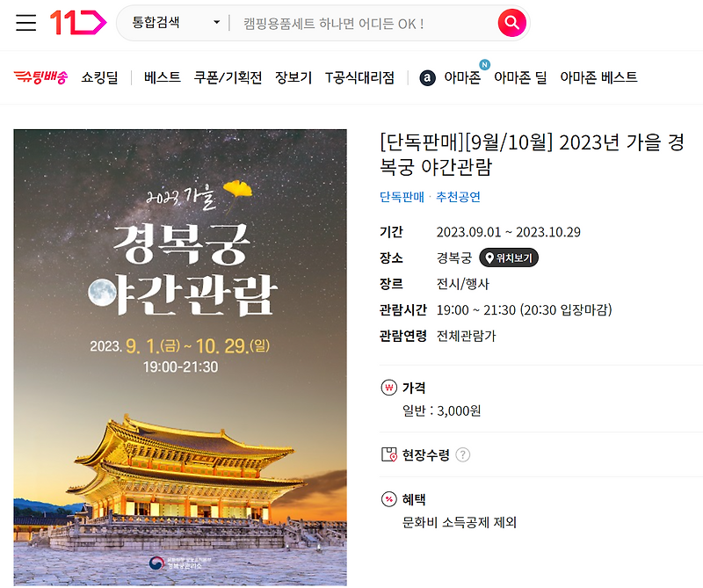Click the 단독판매 tag link
Image resolution: width=703 pixels, height=588 pixels.
pyautogui.click(x=402, y=197)
